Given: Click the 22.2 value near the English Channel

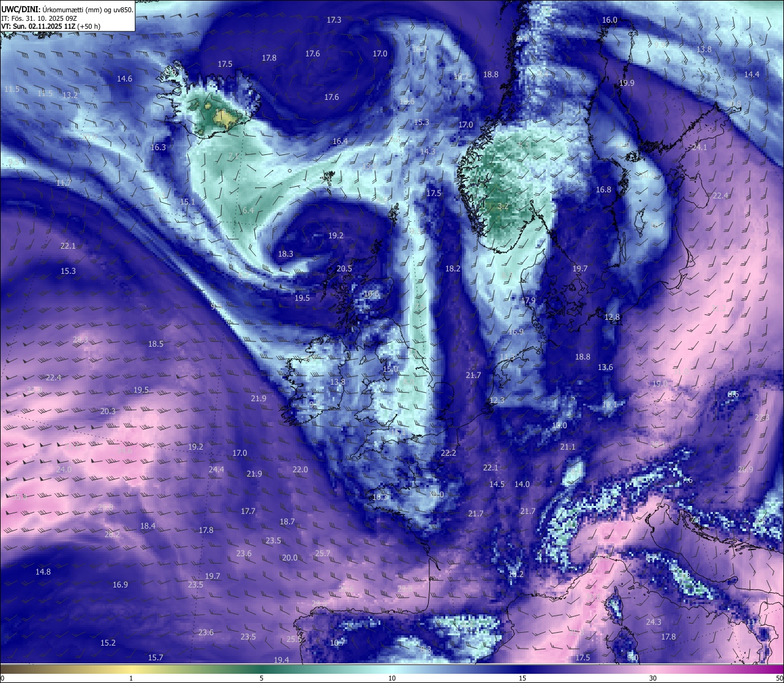Looking at the screenshot, I should [x=448, y=453].
